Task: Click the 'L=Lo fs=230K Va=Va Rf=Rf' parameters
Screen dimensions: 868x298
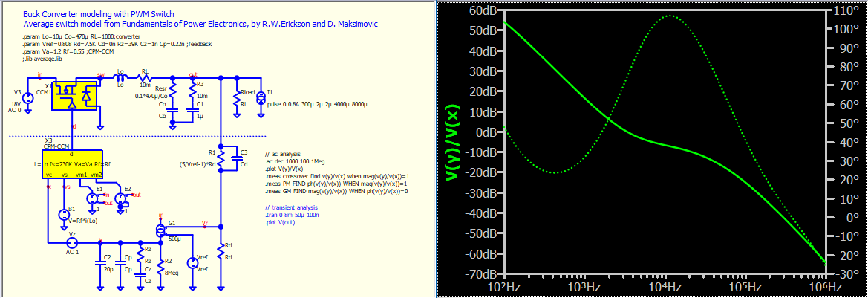Action: [72, 164]
